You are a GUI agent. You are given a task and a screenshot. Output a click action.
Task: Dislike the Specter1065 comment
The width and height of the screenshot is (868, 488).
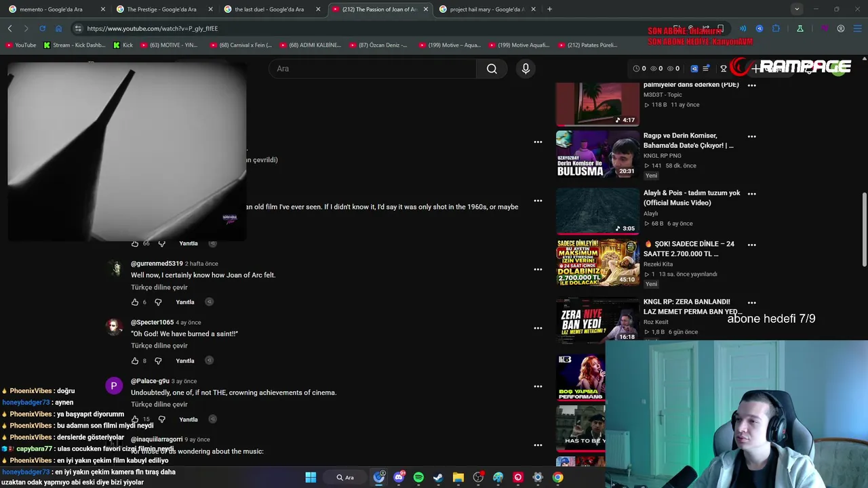(x=158, y=361)
